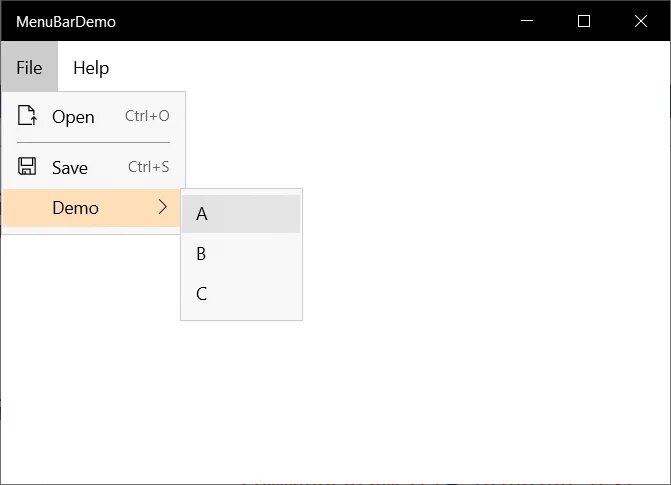Choose the Open menu entry label
This screenshot has height=485, width=671.
point(73,117)
